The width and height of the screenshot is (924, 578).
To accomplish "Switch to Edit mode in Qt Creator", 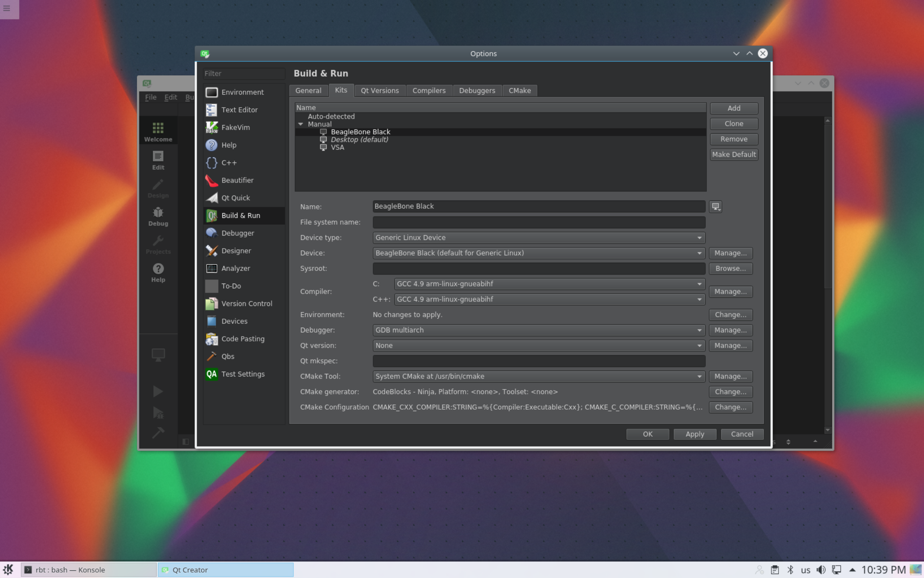I will (158, 160).
